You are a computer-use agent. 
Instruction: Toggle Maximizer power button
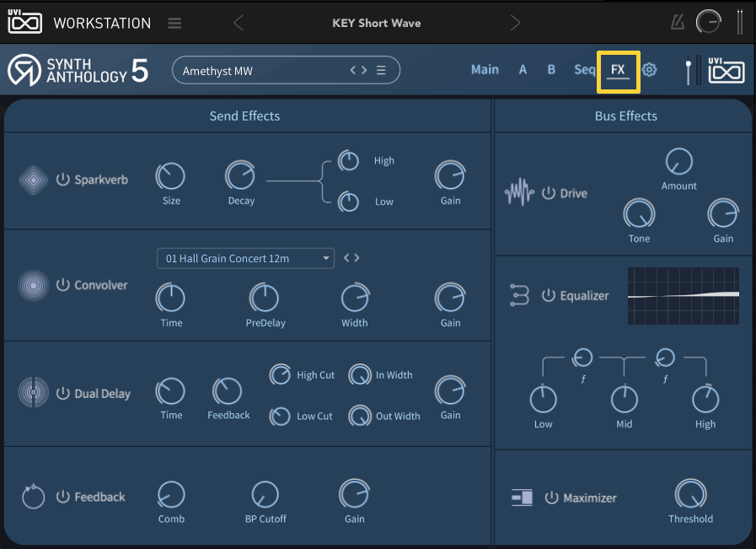551,498
